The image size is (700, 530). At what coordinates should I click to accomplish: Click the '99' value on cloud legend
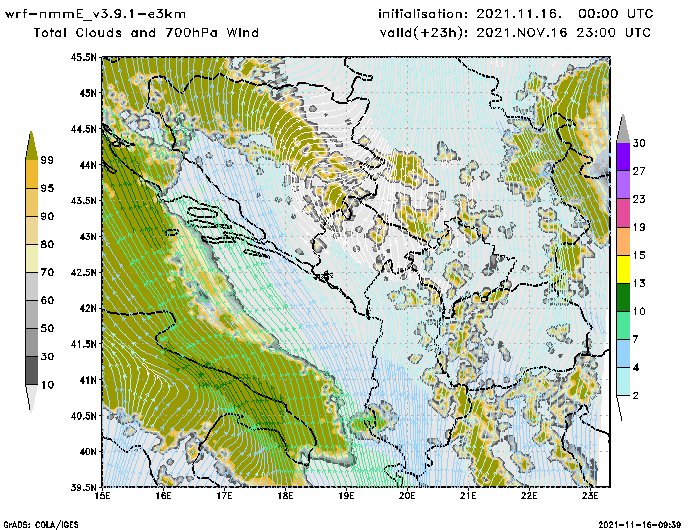pyautogui.click(x=47, y=160)
